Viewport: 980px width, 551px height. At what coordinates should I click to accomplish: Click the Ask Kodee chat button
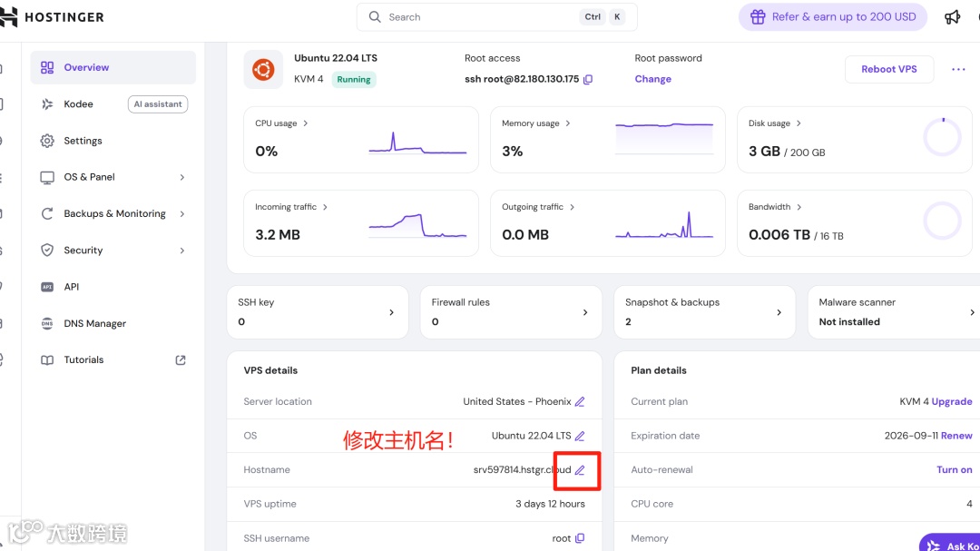coord(949,543)
